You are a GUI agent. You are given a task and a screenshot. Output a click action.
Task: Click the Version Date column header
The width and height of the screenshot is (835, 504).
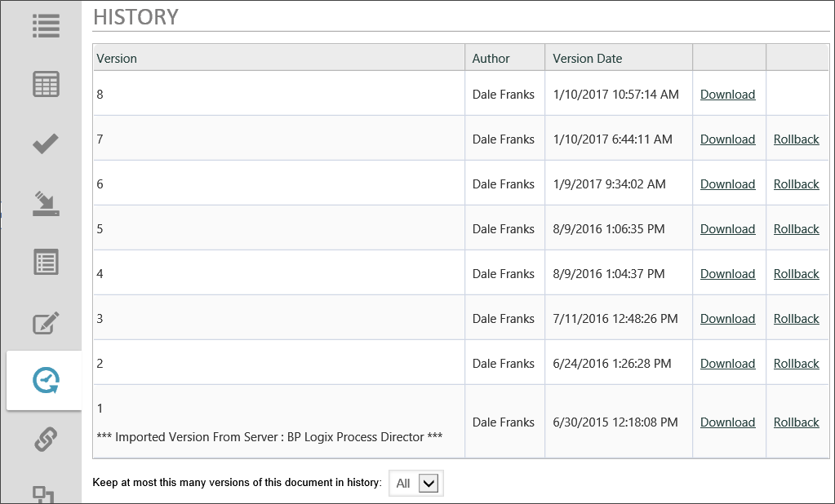[587, 57]
